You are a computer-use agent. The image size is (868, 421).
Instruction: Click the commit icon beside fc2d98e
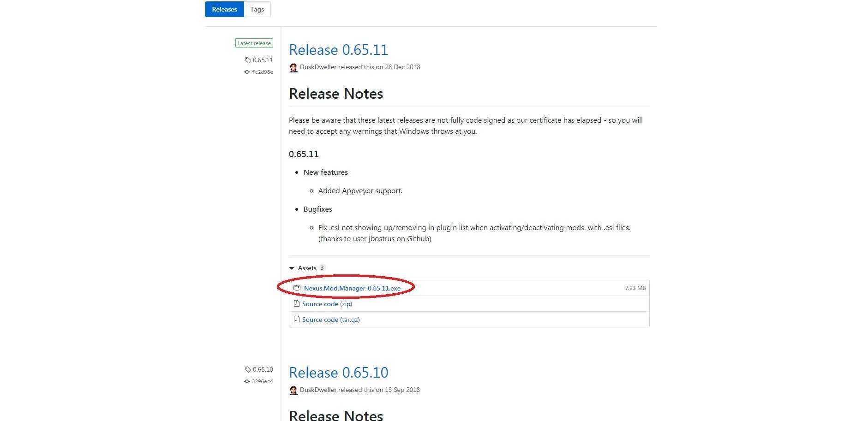[x=247, y=72]
